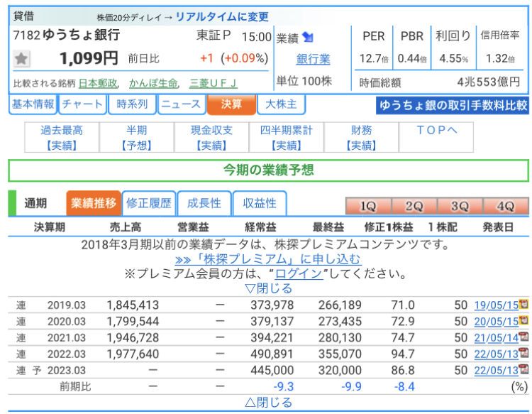Click the -9.3 前期比 value

coord(283,387)
